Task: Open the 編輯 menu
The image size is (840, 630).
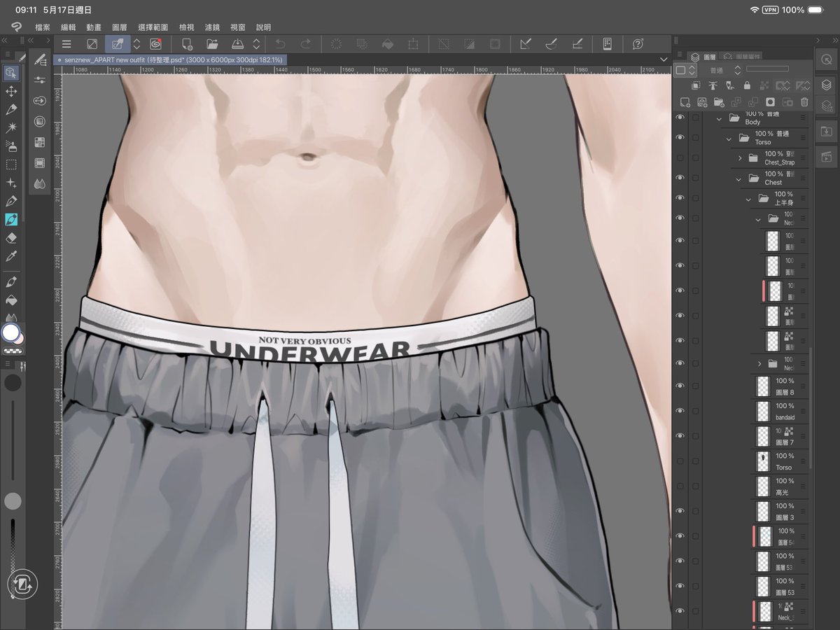Action: coord(68,27)
